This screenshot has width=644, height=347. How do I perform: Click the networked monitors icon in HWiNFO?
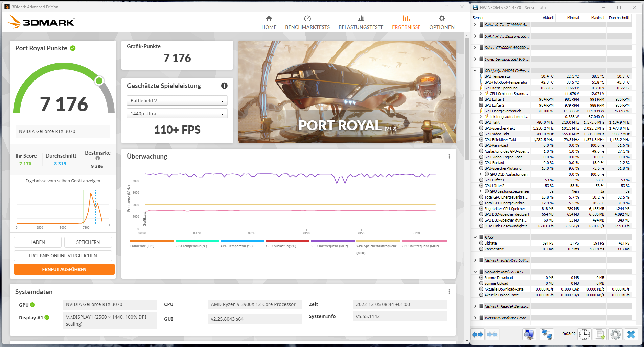tap(547, 334)
